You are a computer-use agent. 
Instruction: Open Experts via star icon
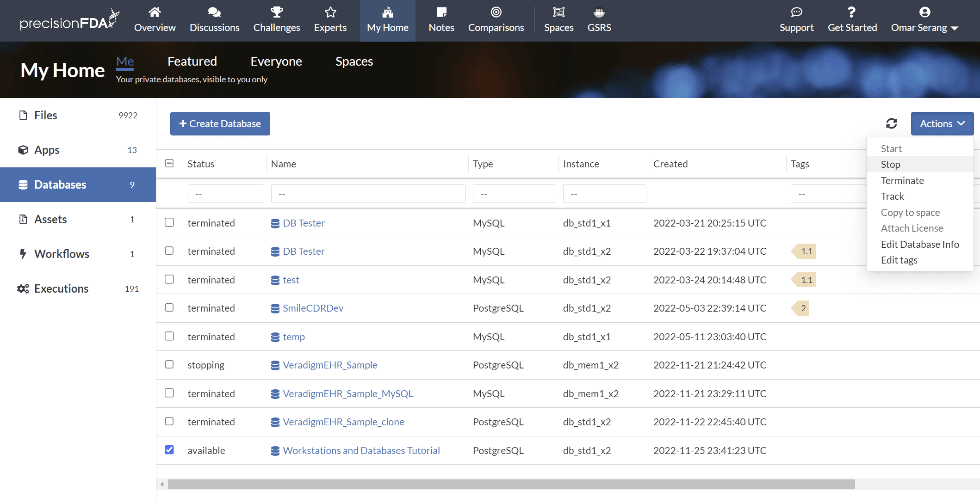330,12
